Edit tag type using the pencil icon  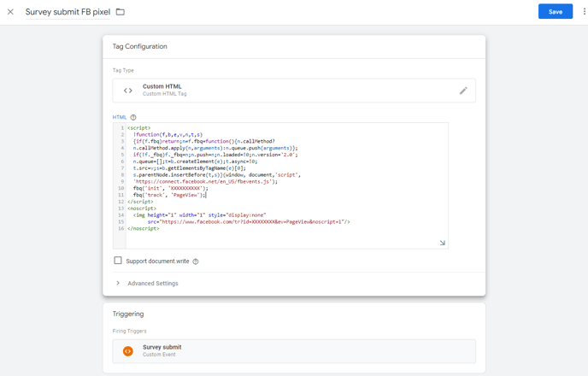pos(463,91)
